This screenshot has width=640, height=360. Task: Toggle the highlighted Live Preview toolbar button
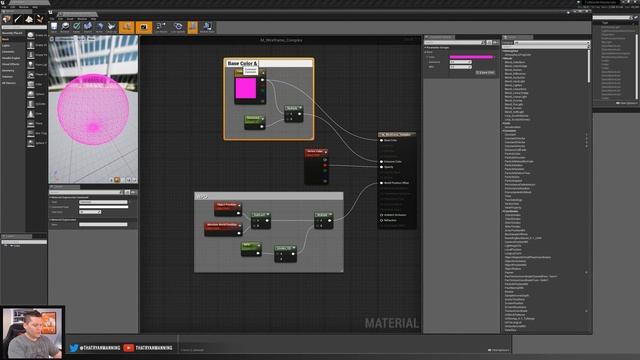[144, 27]
